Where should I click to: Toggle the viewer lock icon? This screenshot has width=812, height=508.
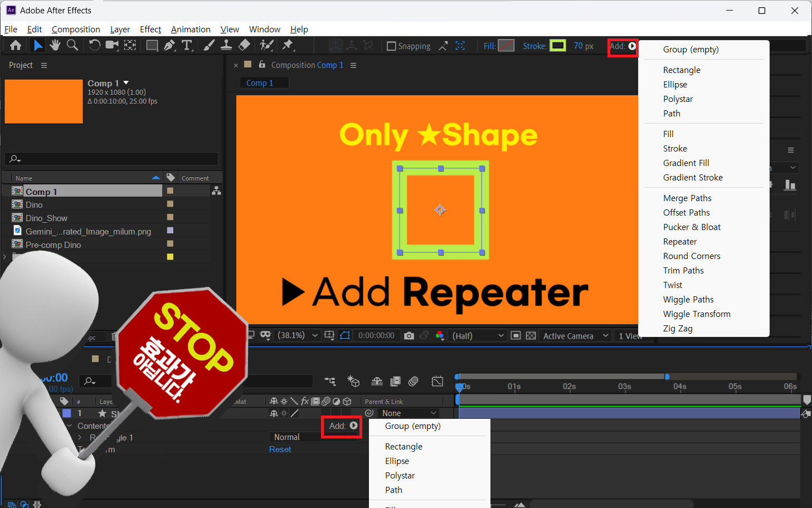point(262,65)
